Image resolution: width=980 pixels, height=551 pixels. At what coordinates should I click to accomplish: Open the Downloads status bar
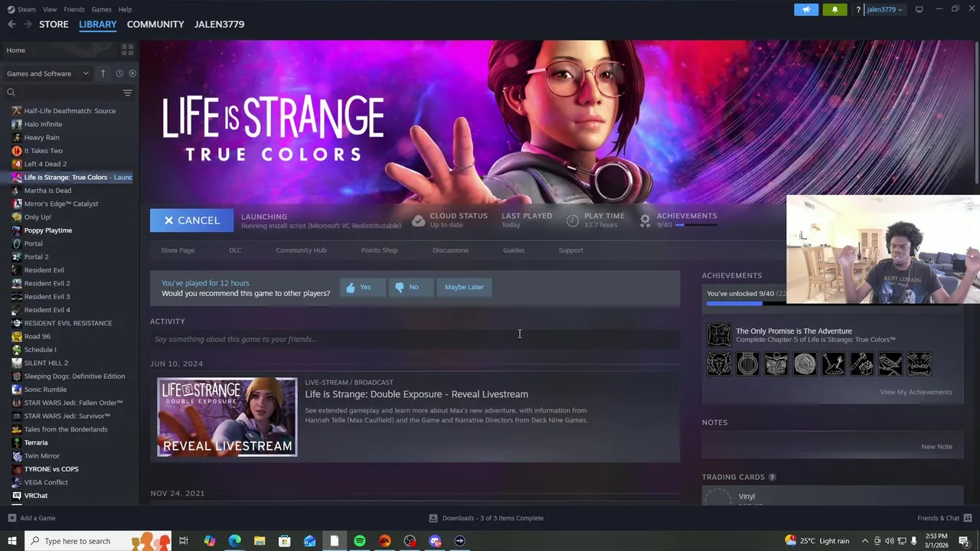486,518
